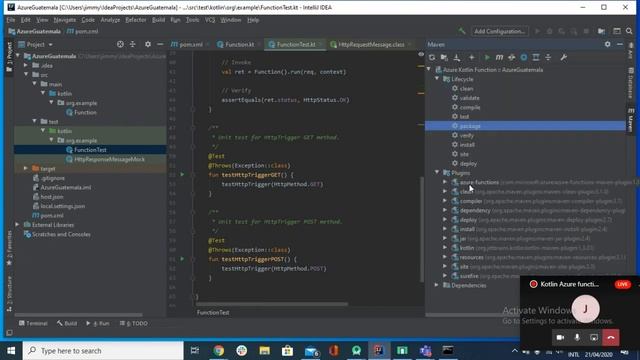The image size is (640, 360).
Task: Hide the Maven tool window
Action: tap(620, 44)
